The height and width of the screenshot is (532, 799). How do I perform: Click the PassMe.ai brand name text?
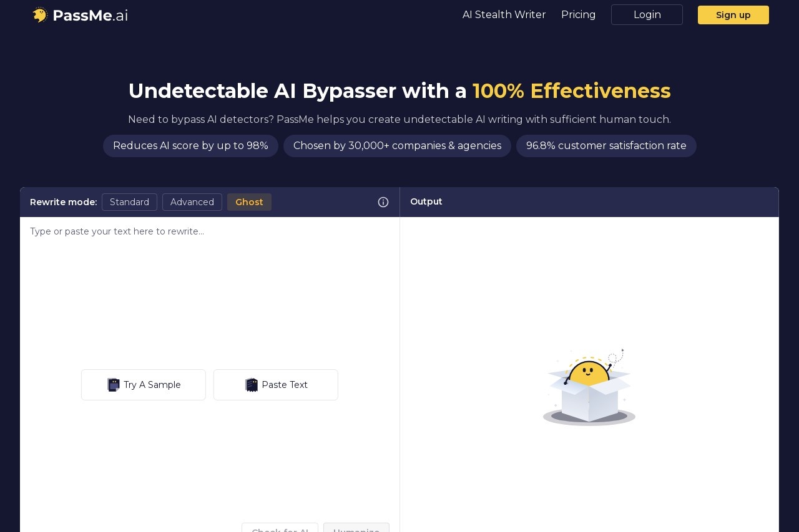(x=91, y=16)
